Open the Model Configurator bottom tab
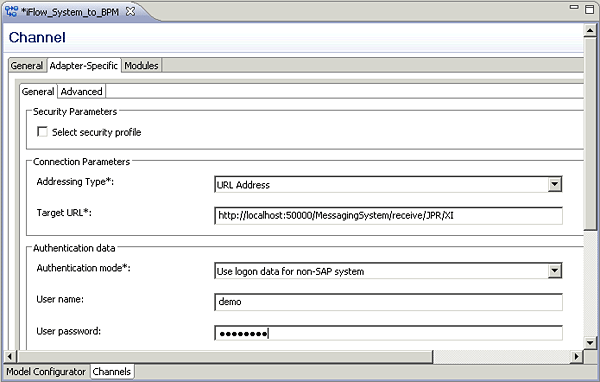 tap(46, 372)
